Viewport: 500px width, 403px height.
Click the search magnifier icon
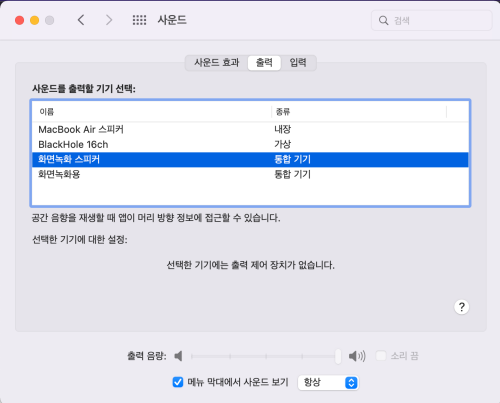pyautogui.click(x=383, y=20)
